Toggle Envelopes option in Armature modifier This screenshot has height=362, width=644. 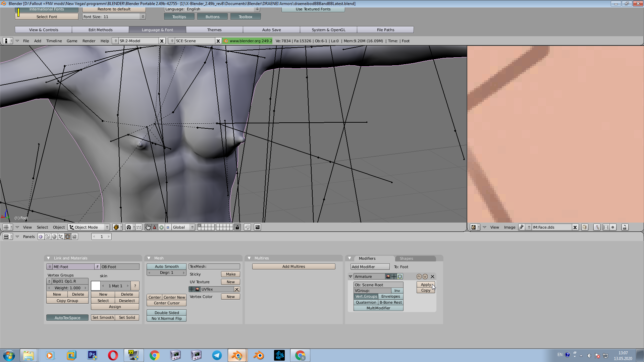pos(391,296)
